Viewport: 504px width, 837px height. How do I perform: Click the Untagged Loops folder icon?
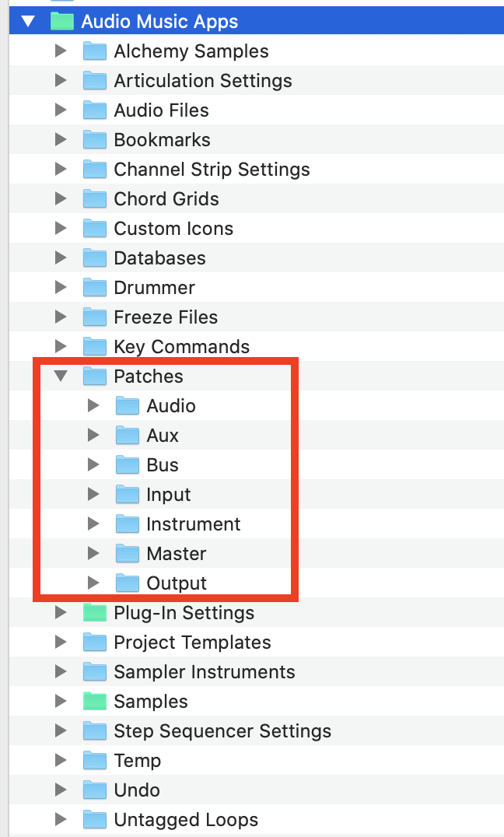click(x=93, y=820)
